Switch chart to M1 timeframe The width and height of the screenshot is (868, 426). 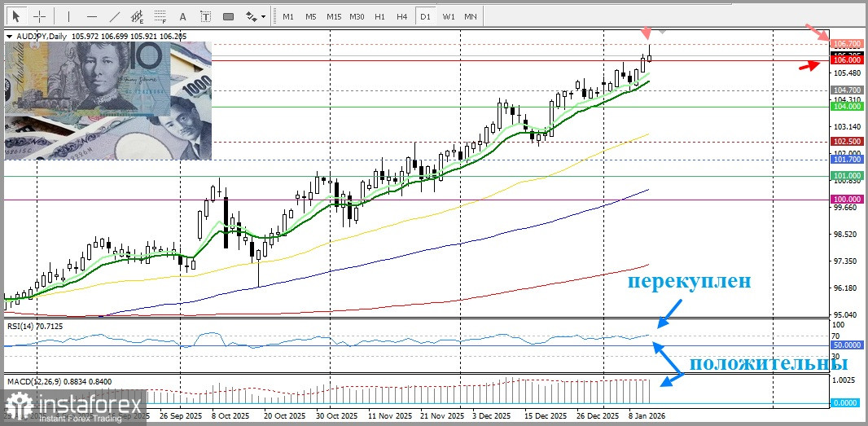(288, 16)
